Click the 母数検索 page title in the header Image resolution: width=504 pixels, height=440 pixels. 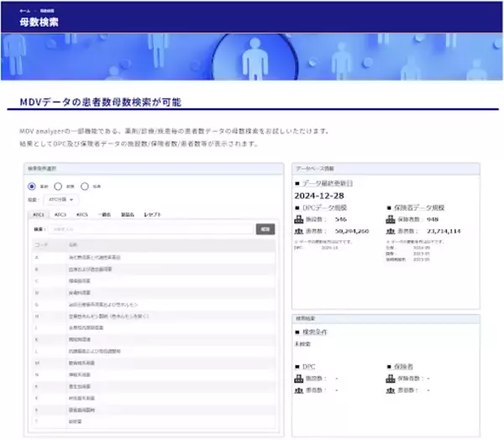(x=39, y=22)
